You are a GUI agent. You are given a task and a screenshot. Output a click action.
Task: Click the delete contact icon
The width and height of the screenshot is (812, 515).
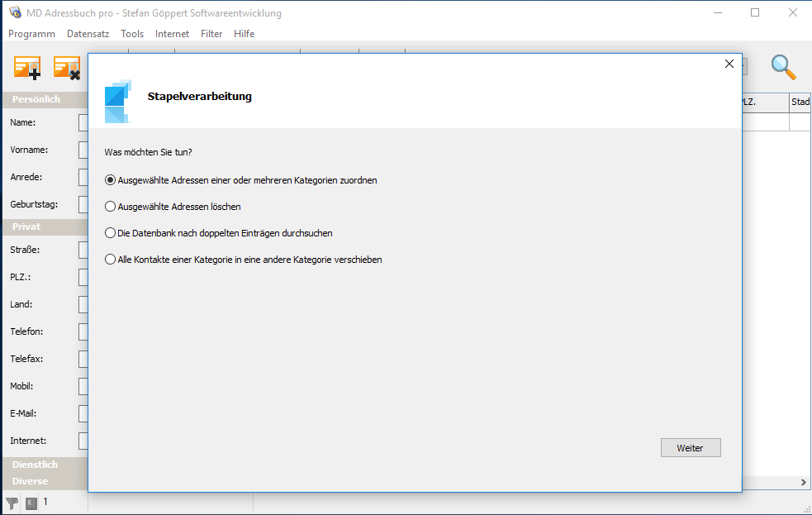[66, 68]
